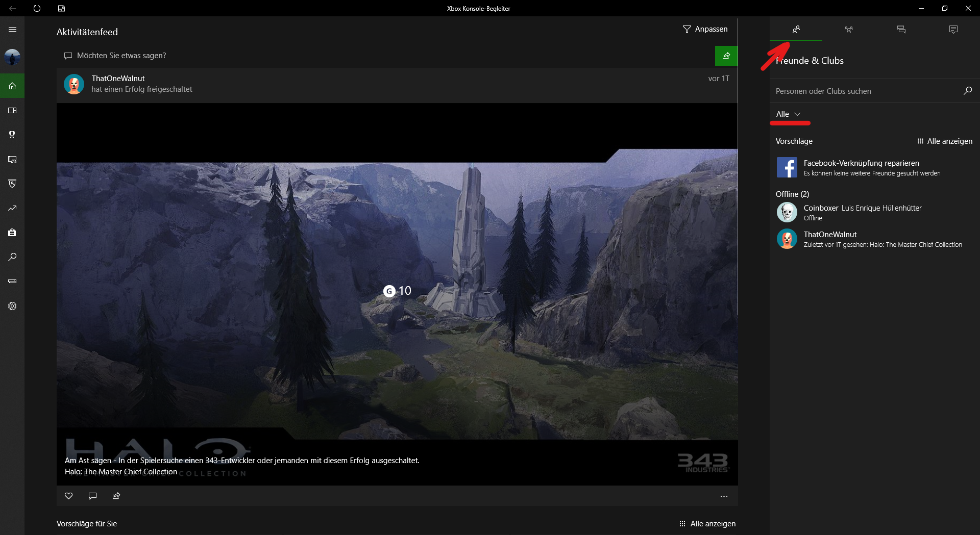Click Coinboxer's skull avatar
The width and height of the screenshot is (980, 535).
[x=787, y=212]
